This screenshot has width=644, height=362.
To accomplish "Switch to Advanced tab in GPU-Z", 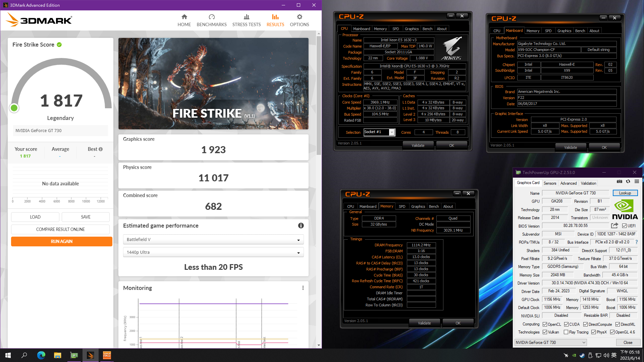I will [x=569, y=183].
